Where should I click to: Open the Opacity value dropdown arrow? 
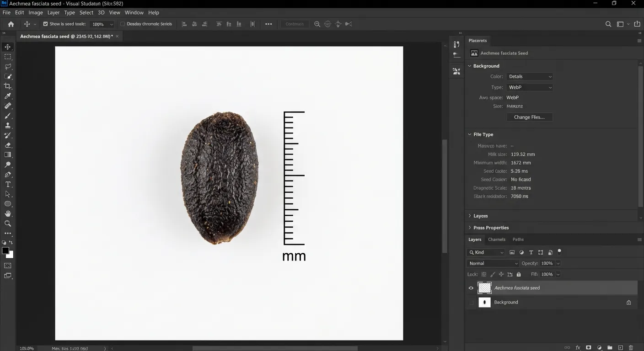click(558, 263)
